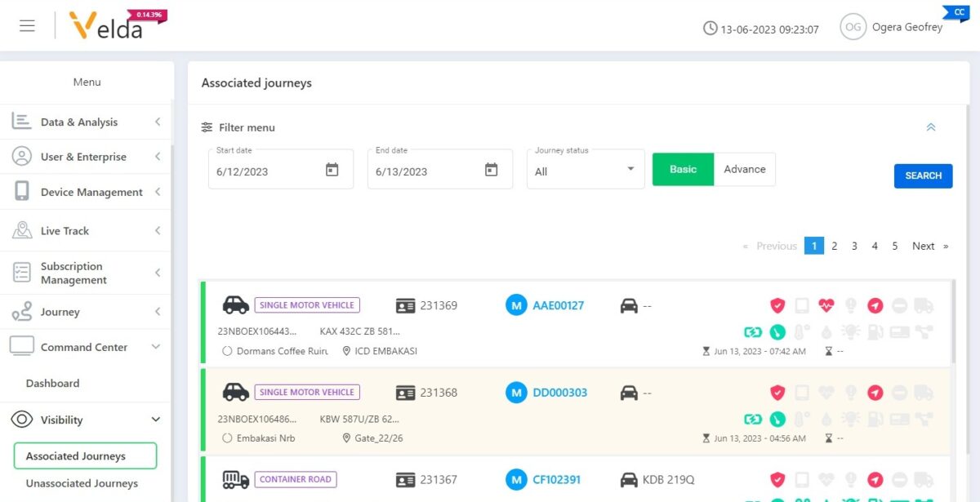Open the Start date calendar picker
This screenshot has height=502, width=980.
tap(330, 169)
